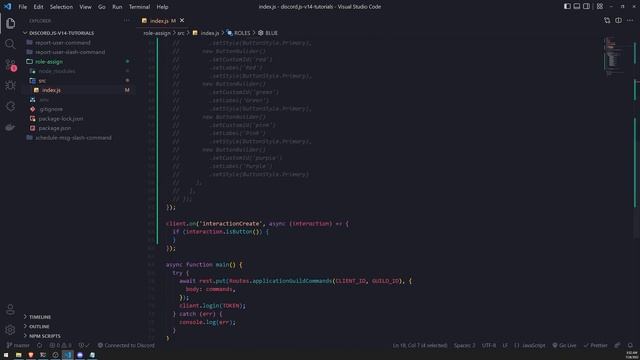The height and width of the screenshot is (360, 640).
Task: Click the LF end of line selector
Action: pyautogui.click(x=505, y=345)
